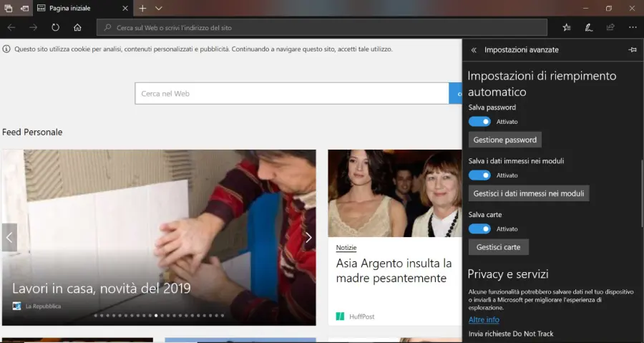The height and width of the screenshot is (343, 644).
Task: Go forward arrow in toolbar
Action: point(33,27)
